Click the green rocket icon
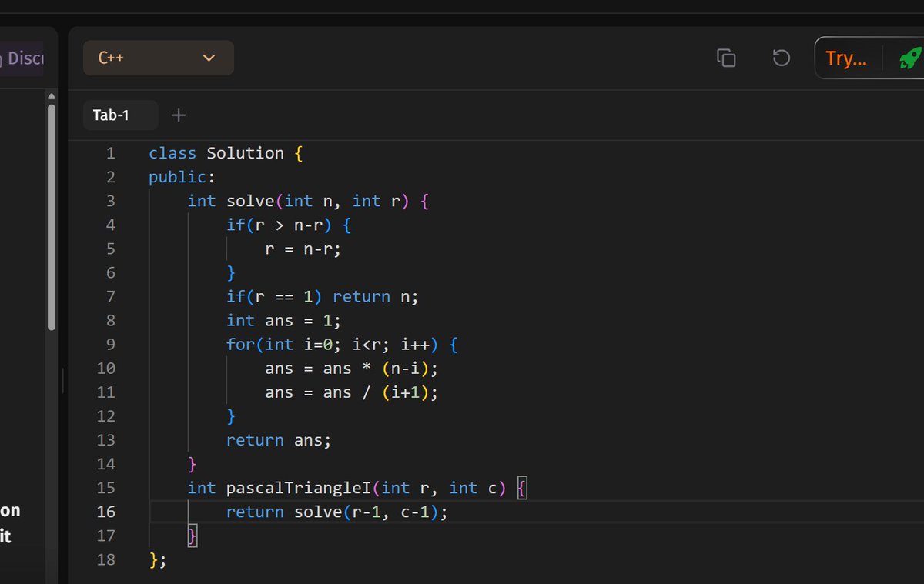Screen dimensions: 924x584 coord(910,58)
